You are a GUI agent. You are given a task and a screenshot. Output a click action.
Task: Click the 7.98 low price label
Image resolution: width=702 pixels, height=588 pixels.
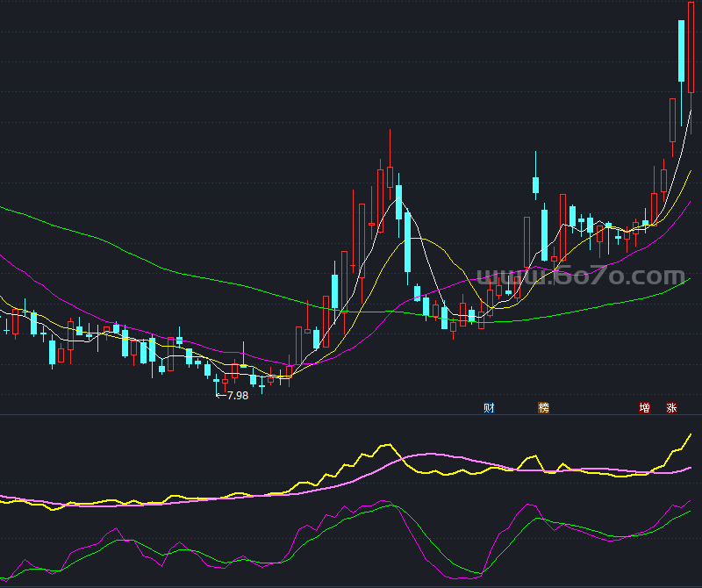(237, 396)
